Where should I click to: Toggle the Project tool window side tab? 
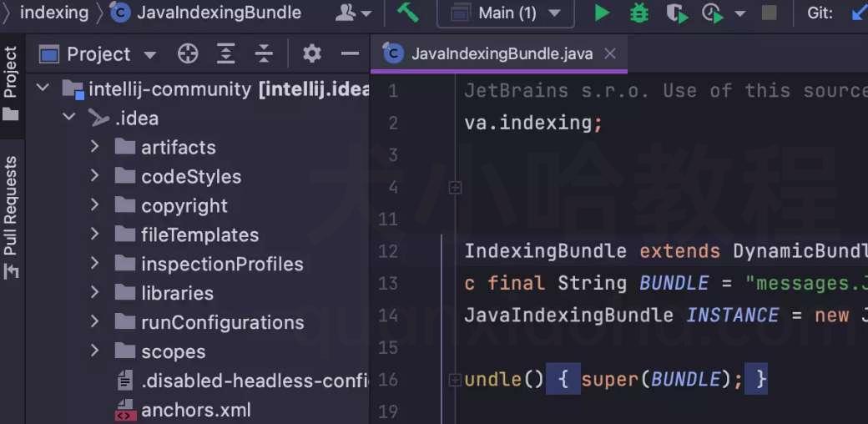click(x=11, y=83)
